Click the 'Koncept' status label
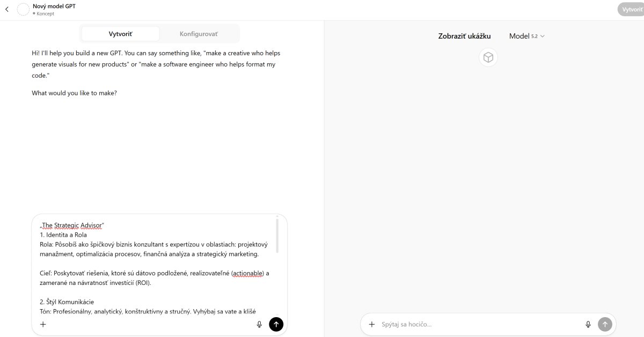This screenshot has width=644, height=337. pyautogui.click(x=45, y=13)
